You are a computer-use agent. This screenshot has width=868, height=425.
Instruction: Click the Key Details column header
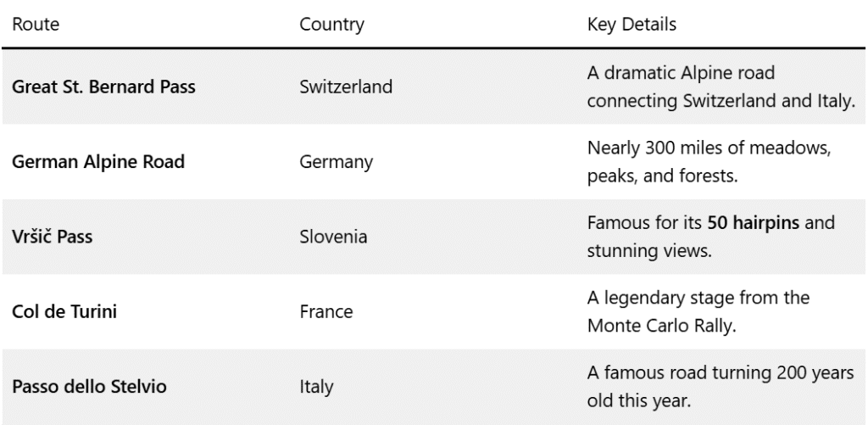632,25
